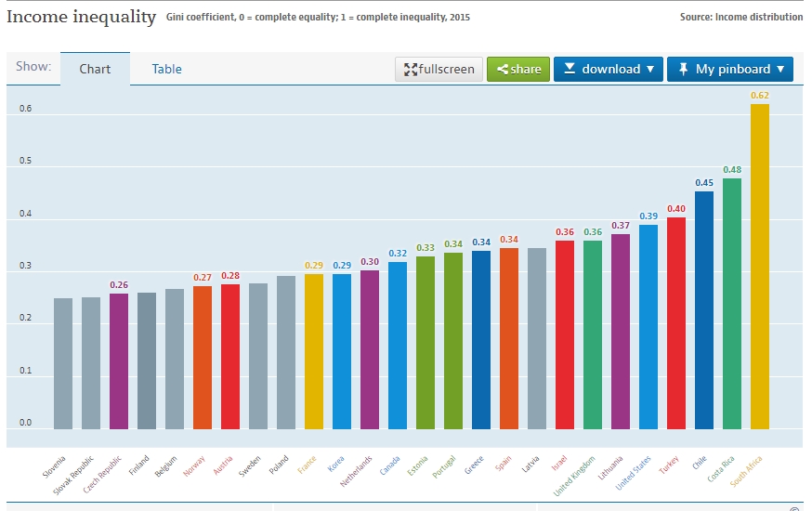
Task: Toggle the France country label
Action: coord(308,465)
